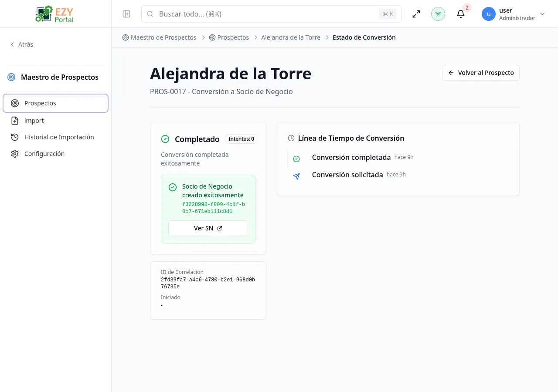The width and height of the screenshot is (558, 392).
Task: Click the correlation ID 2fd39fa7 value
Action: [208, 283]
